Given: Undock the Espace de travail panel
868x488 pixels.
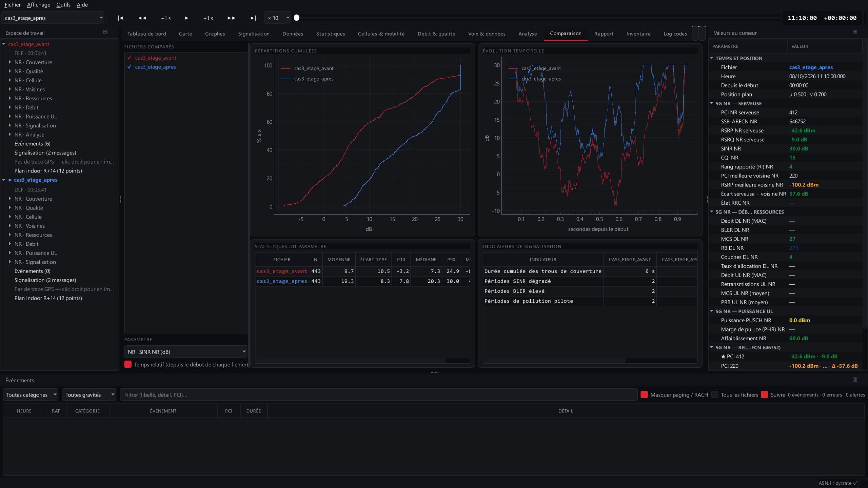Looking at the screenshot, I should click(105, 32).
